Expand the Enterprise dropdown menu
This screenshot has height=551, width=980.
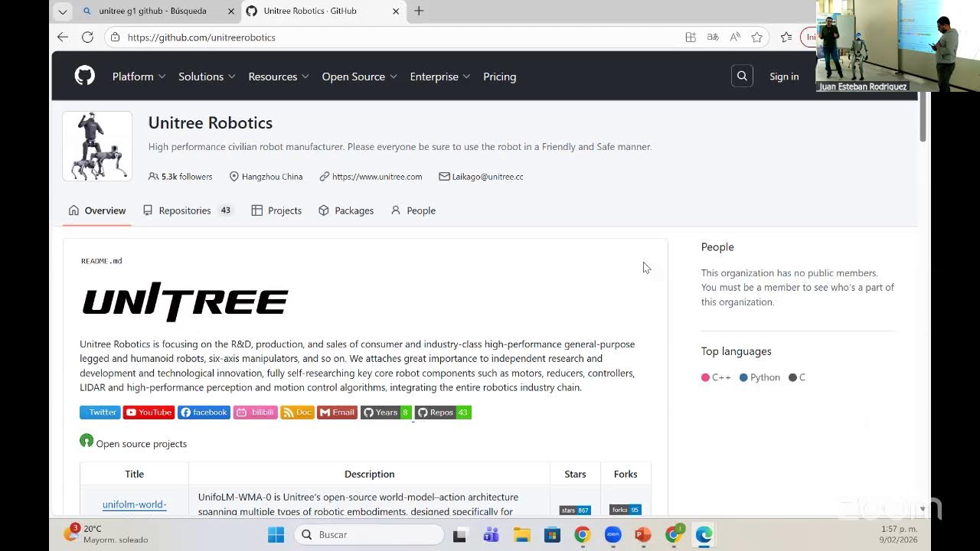tap(440, 77)
